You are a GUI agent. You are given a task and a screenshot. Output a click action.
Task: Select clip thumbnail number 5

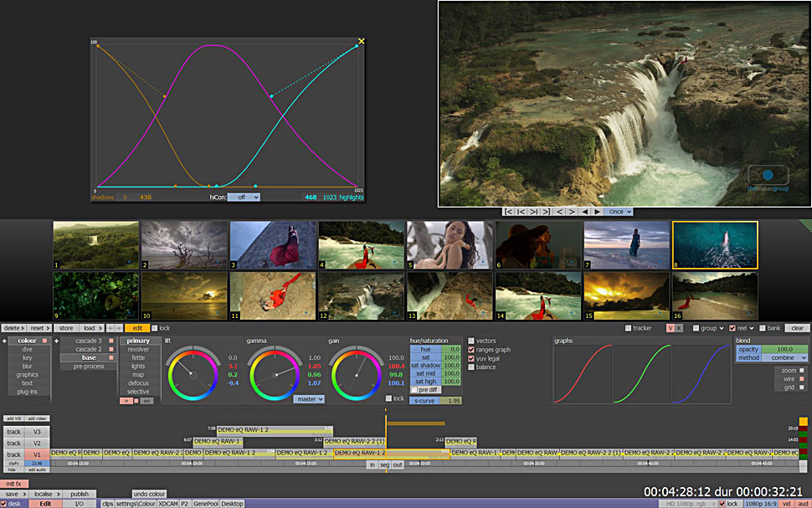coord(450,245)
